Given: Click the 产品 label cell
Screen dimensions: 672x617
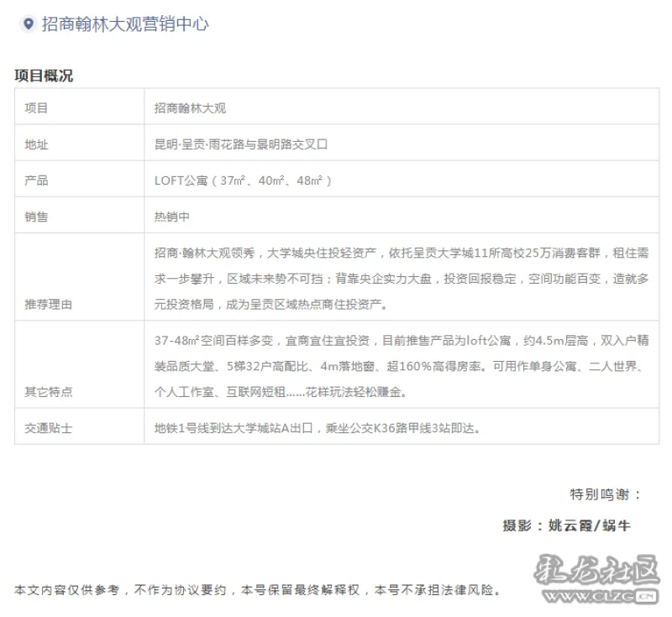Looking at the screenshot, I should coord(79,179).
